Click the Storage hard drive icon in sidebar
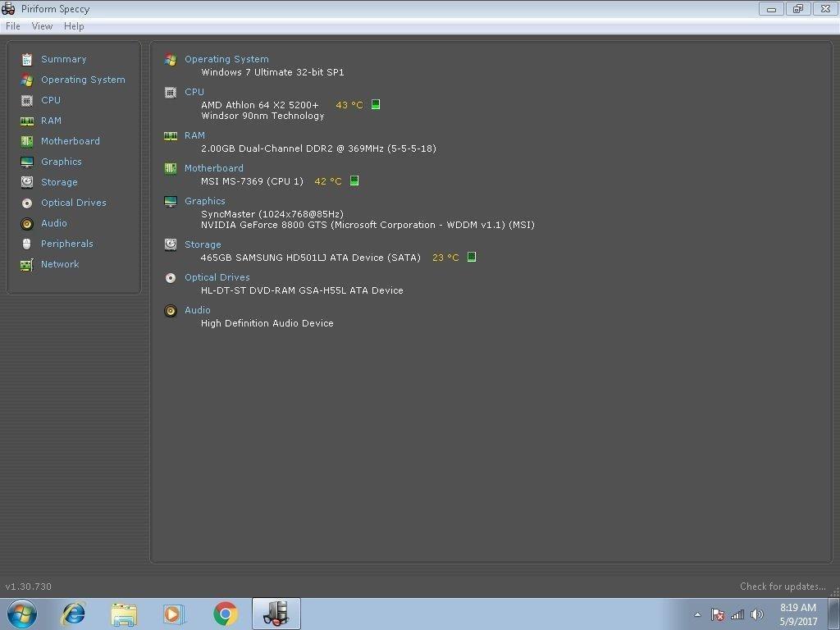 pyautogui.click(x=27, y=182)
